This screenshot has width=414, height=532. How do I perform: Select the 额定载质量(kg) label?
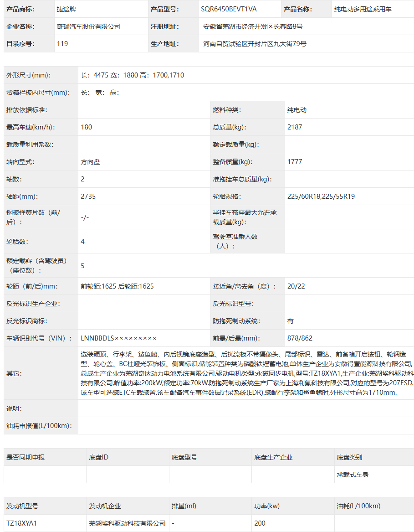point(235,145)
